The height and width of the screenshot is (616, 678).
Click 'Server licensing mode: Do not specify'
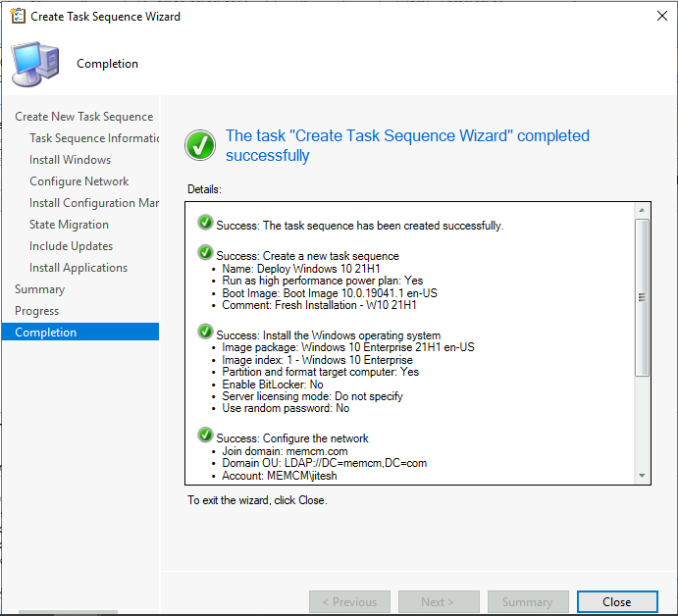312,396
